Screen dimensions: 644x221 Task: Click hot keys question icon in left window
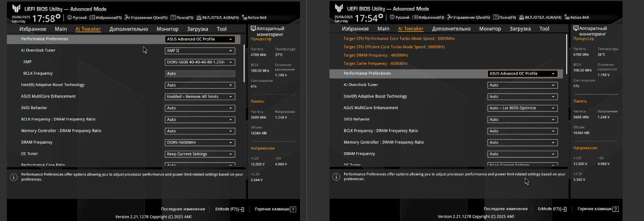coord(294,209)
